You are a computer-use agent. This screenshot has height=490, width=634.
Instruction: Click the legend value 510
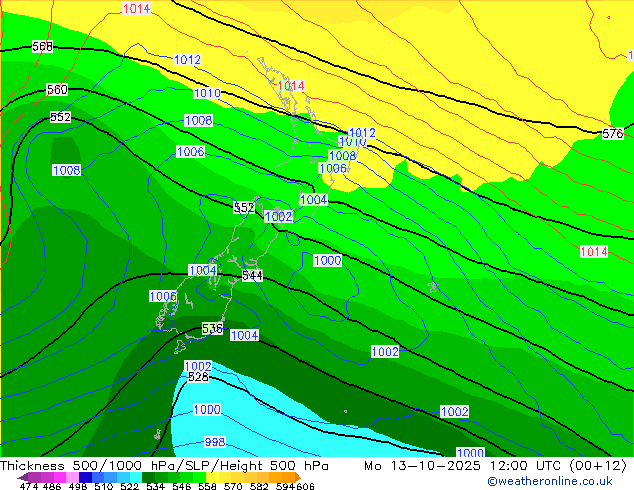[x=104, y=486]
